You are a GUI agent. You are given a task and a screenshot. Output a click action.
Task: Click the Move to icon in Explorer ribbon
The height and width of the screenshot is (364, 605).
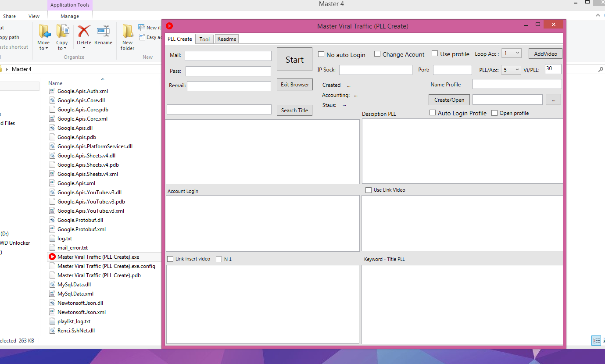[x=44, y=31]
